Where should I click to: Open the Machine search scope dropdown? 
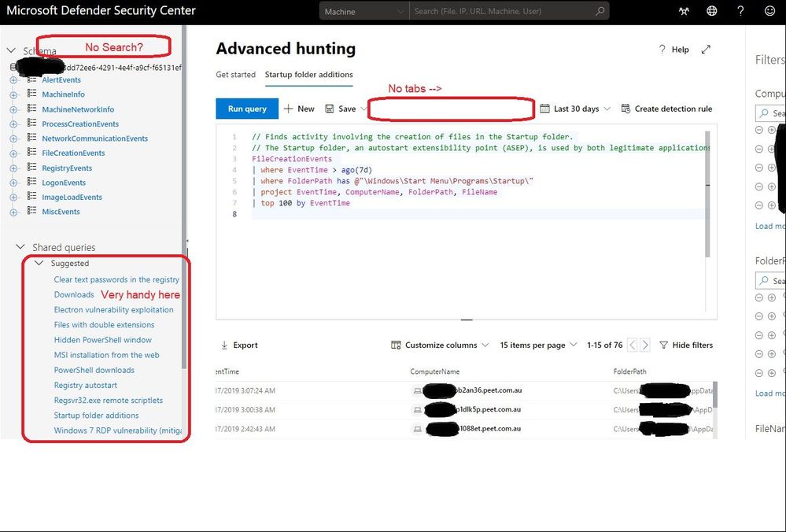point(364,11)
